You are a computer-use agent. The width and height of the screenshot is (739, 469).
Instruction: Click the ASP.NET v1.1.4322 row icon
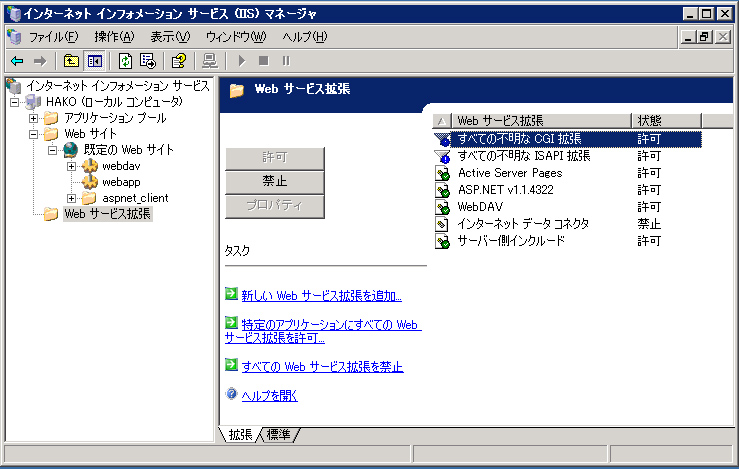442,190
